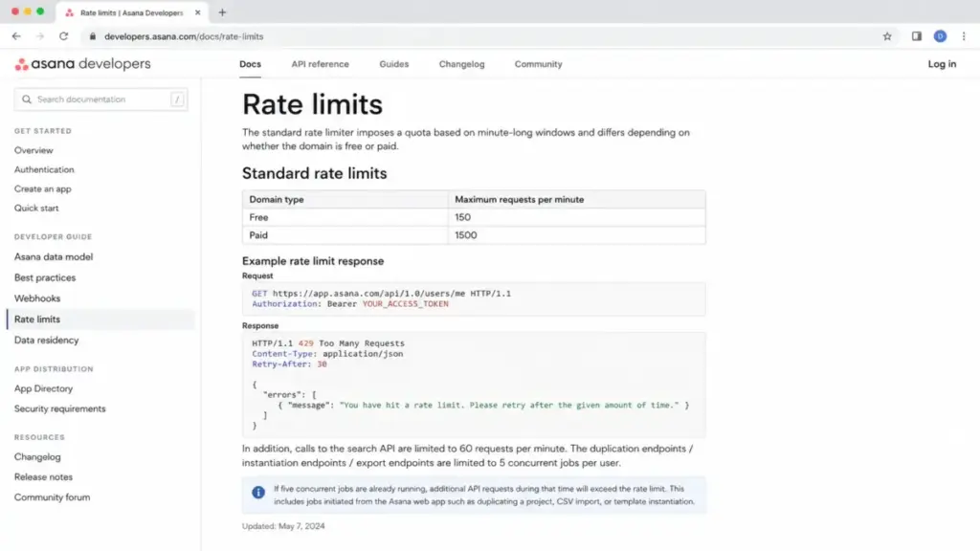Click the GET request URL line
This screenshot has width=980, height=551.
coord(381,294)
